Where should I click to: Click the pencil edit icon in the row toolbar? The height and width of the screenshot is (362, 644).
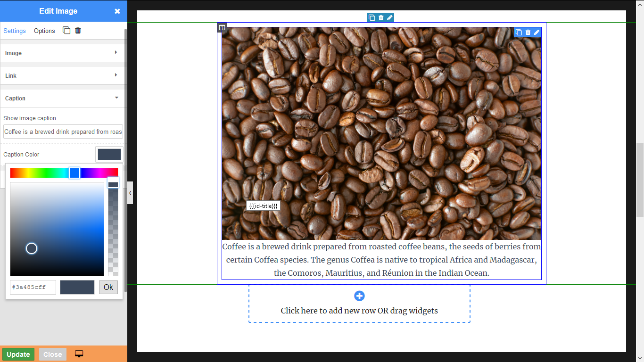[389, 18]
